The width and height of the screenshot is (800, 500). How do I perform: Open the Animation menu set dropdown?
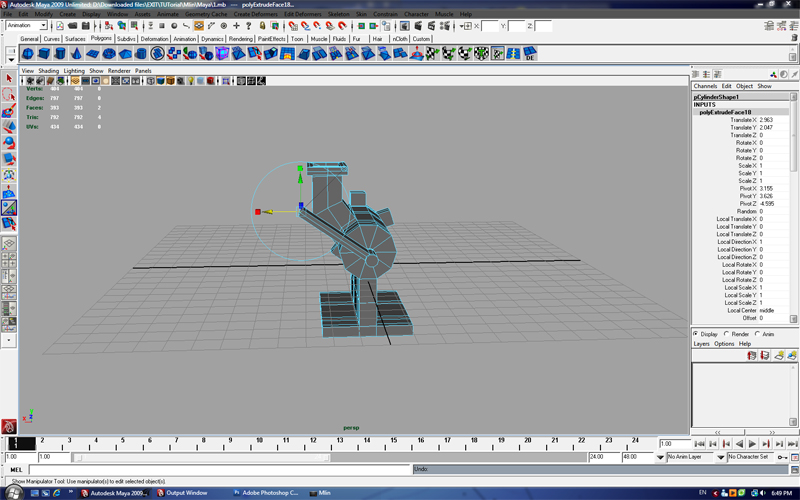click(27, 26)
